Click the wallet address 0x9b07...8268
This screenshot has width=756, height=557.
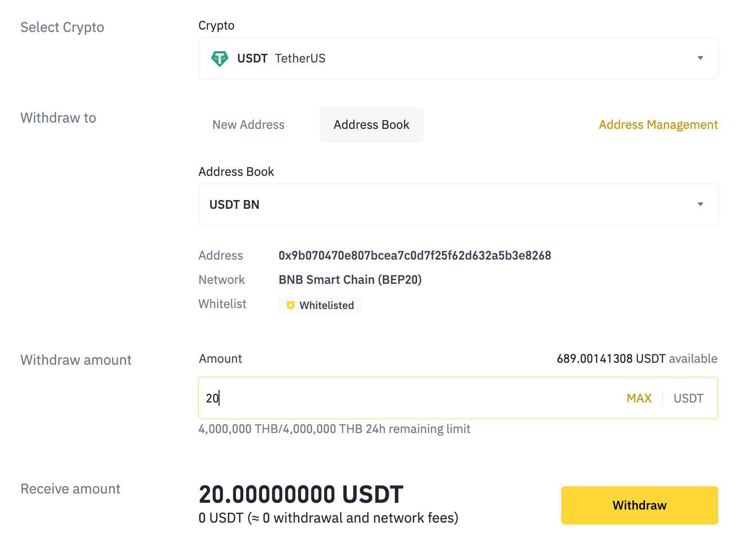(415, 255)
